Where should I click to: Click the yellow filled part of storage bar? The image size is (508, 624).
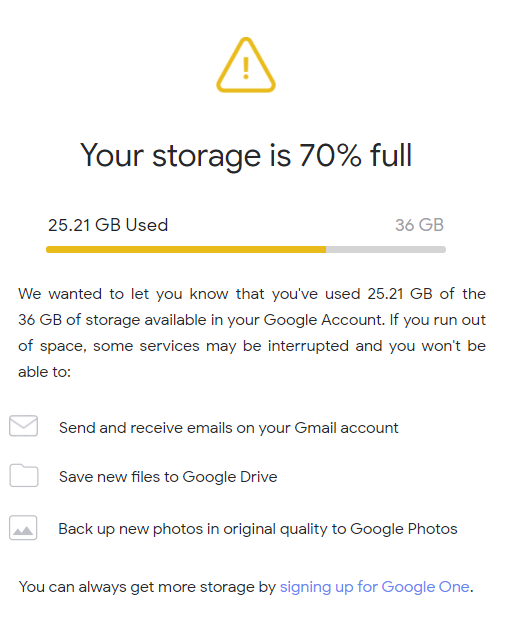[x=186, y=250]
